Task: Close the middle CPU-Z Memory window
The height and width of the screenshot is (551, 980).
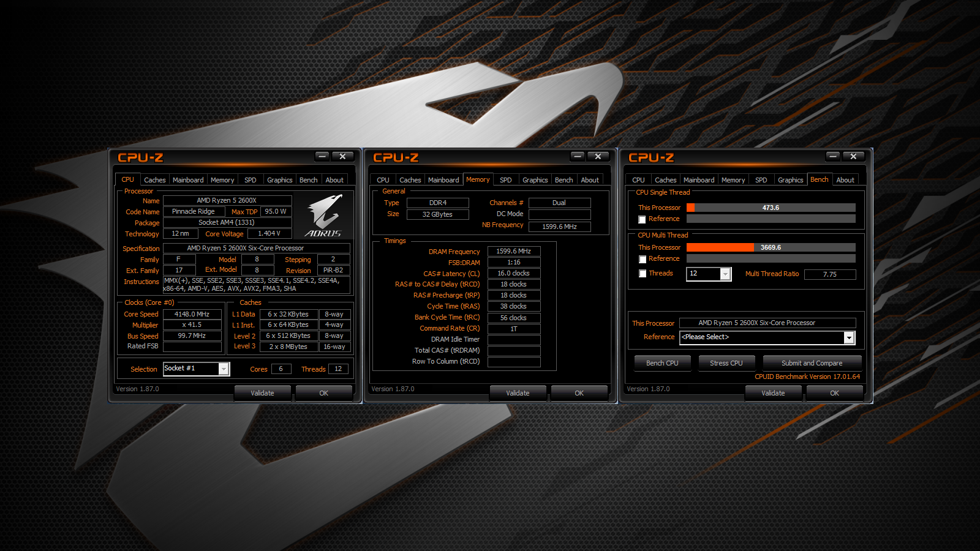Action: coord(598,157)
